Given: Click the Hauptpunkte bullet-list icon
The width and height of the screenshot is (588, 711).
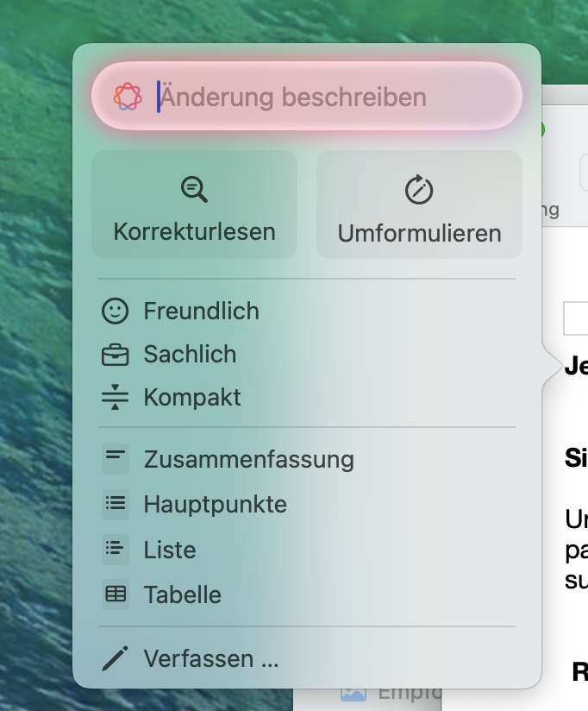Looking at the screenshot, I should point(116,504).
